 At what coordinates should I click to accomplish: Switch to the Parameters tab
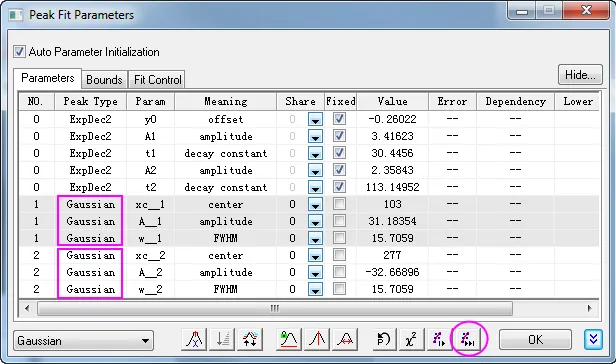pos(48,78)
